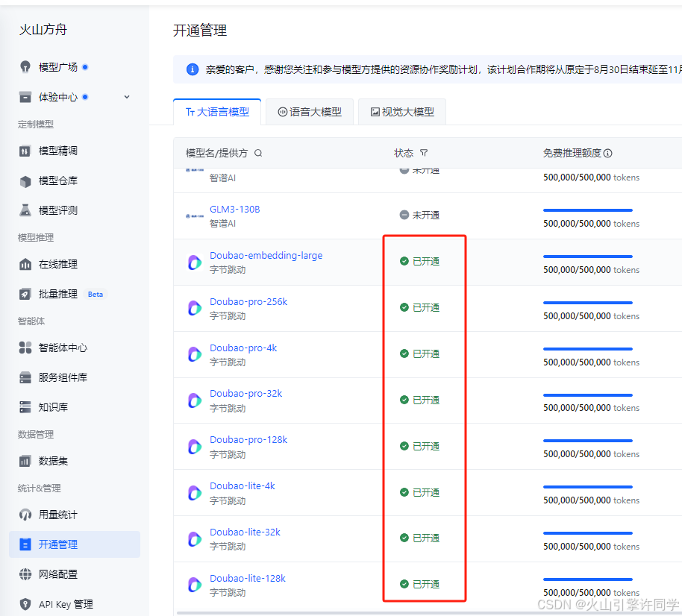This screenshot has width=682, height=616.
Task: Click the 模型广场 lightbulb icon
Action: pos(25,67)
